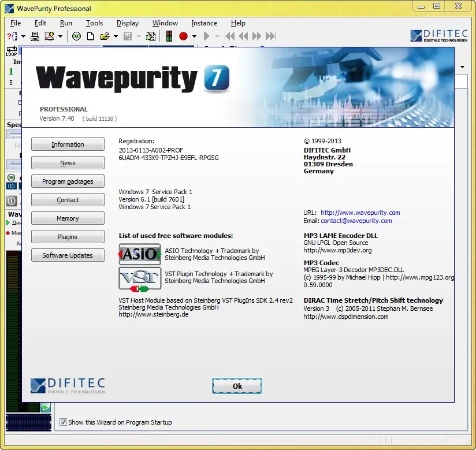Show the Plugins list
The width and height of the screenshot is (476, 450).
point(68,237)
